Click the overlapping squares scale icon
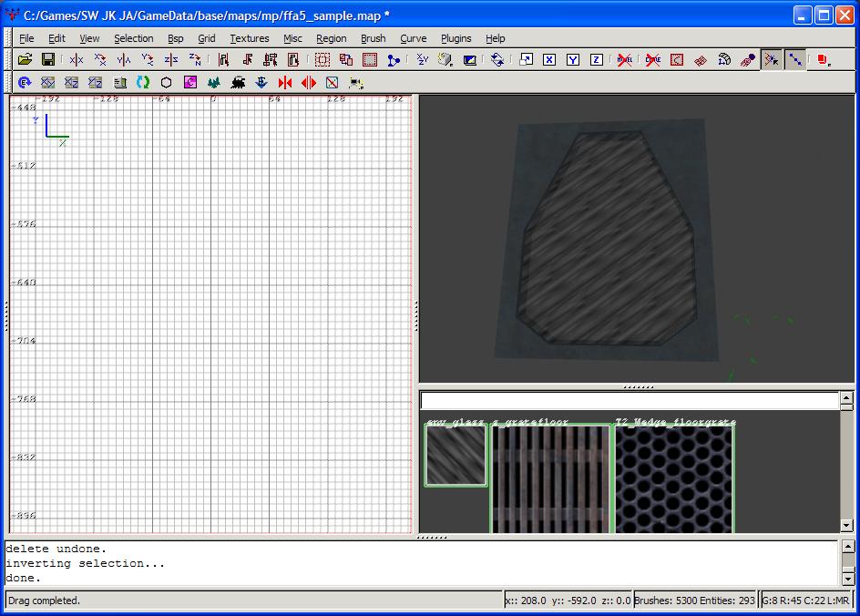 click(526, 59)
